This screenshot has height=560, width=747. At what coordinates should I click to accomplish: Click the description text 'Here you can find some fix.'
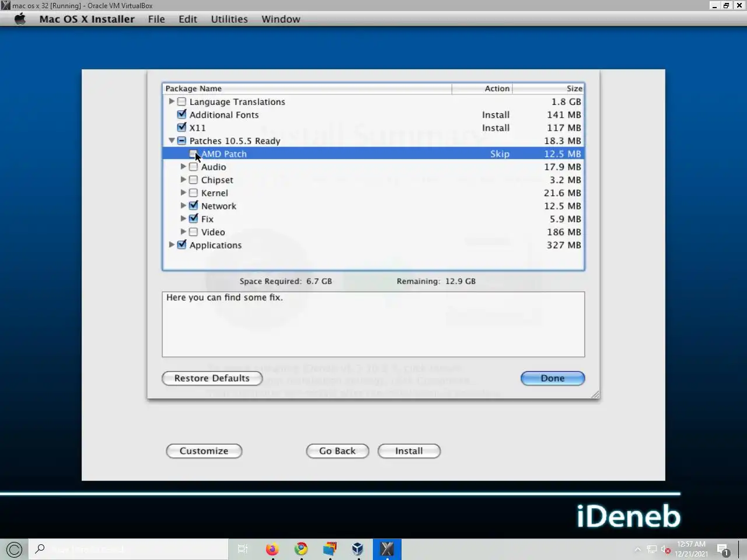225,297
